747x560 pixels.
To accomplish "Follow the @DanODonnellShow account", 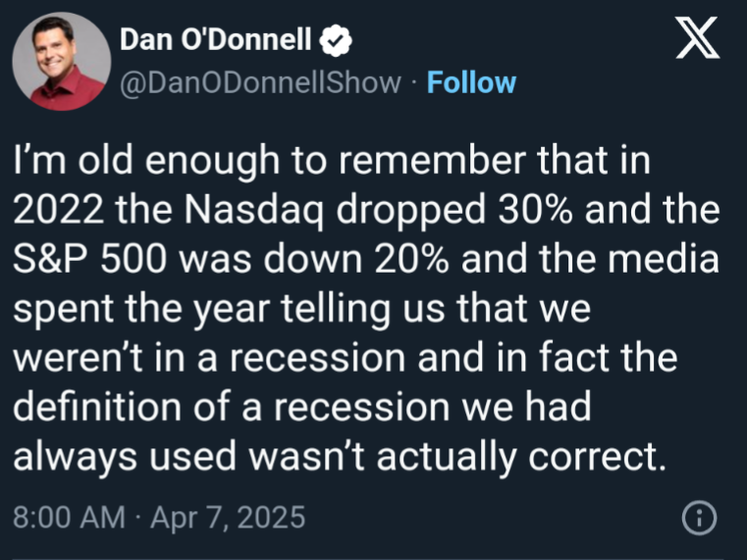I will coord(471,82).
